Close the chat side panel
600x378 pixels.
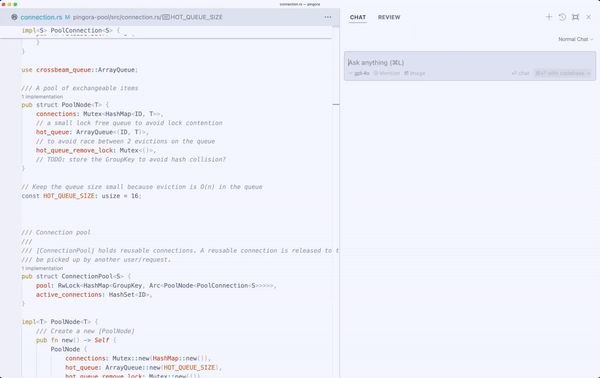pyautogui.click(x=589, y=17)
